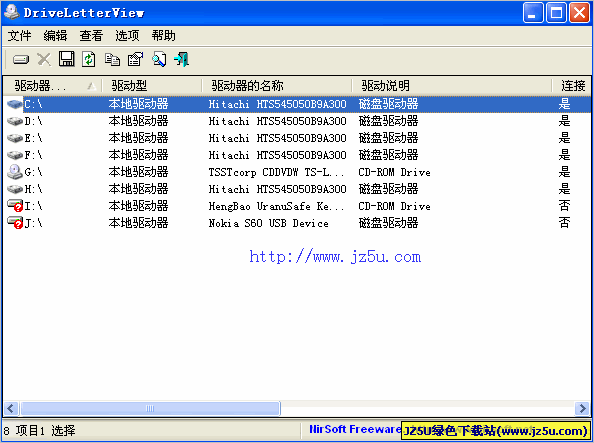The height and width of the screenshot is (443, 594).
Task: Click the HengBao UranuSafe Ke... name cell
Action: click(x=277, y=207)
